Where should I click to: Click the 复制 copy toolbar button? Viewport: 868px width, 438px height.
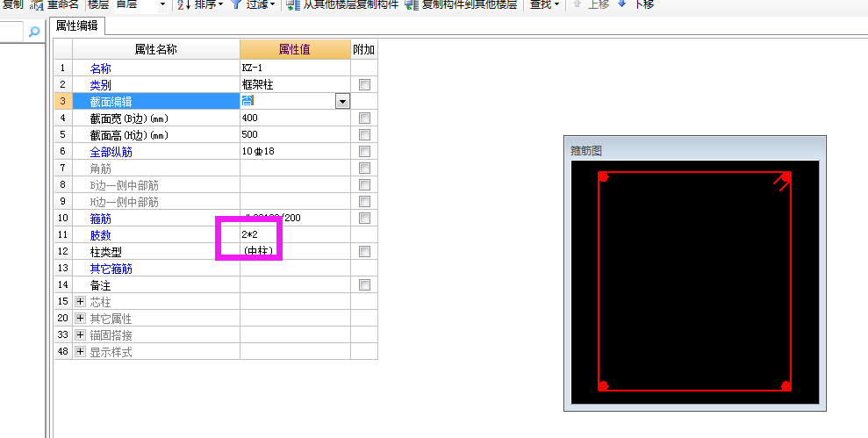click(12, 4)
